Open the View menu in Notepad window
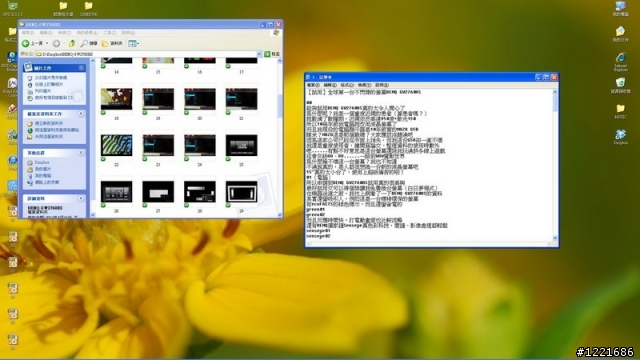 click(x=364, y=85)
